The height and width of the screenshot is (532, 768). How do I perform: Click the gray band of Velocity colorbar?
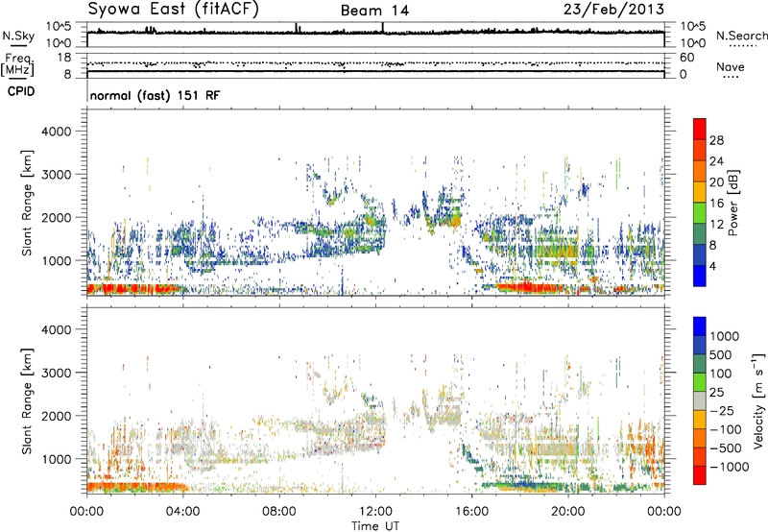tap(700, 400)
